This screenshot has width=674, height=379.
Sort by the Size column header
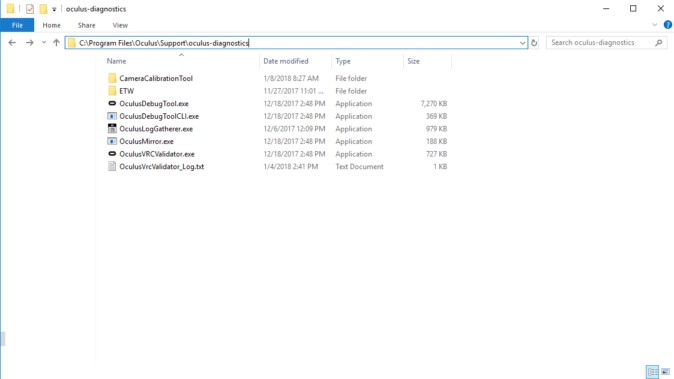[x=414, y=61]
